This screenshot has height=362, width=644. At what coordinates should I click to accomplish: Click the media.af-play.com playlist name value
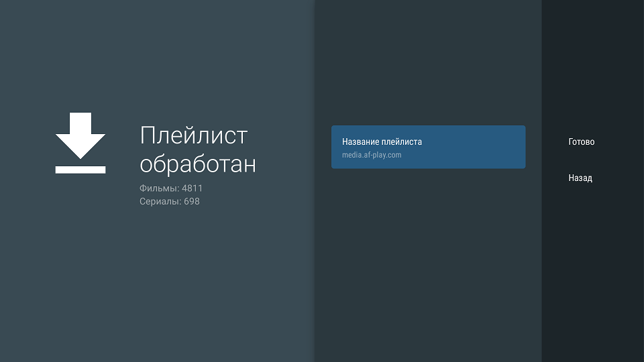372,156
